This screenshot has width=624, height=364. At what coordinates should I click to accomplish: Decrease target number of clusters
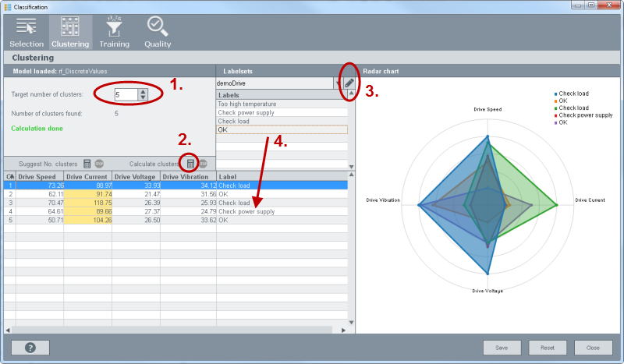pos(142,97)
